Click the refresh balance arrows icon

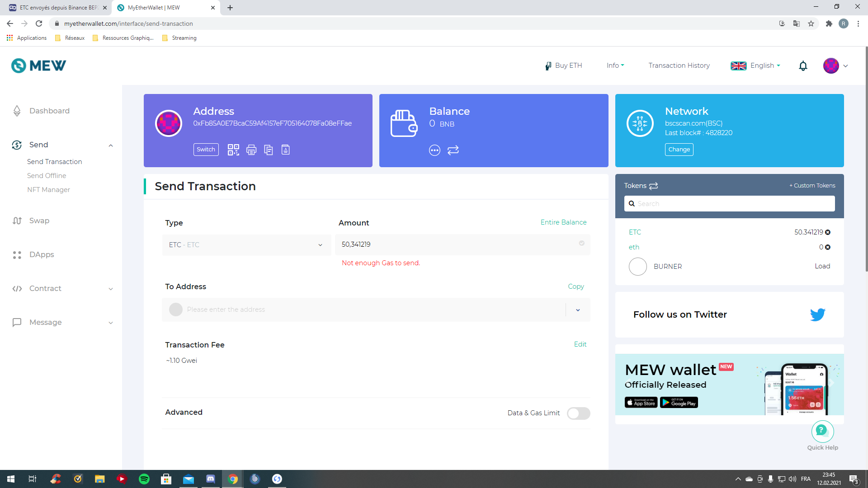453,150
